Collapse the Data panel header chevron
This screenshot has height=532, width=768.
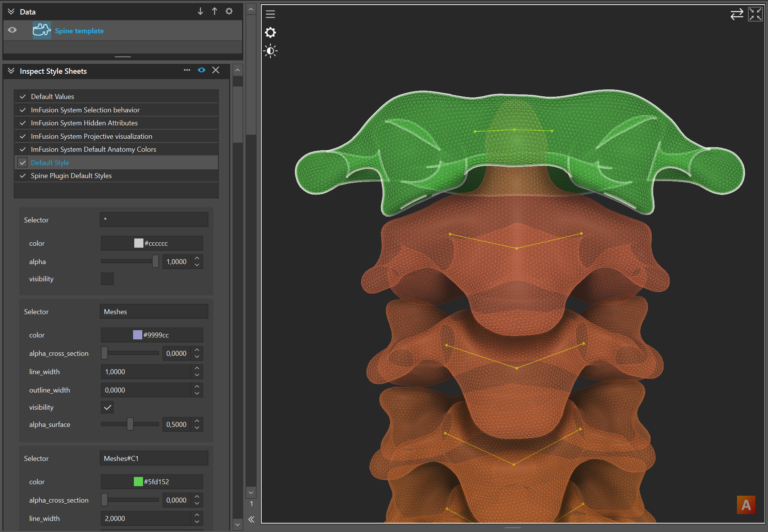(11, 11)
